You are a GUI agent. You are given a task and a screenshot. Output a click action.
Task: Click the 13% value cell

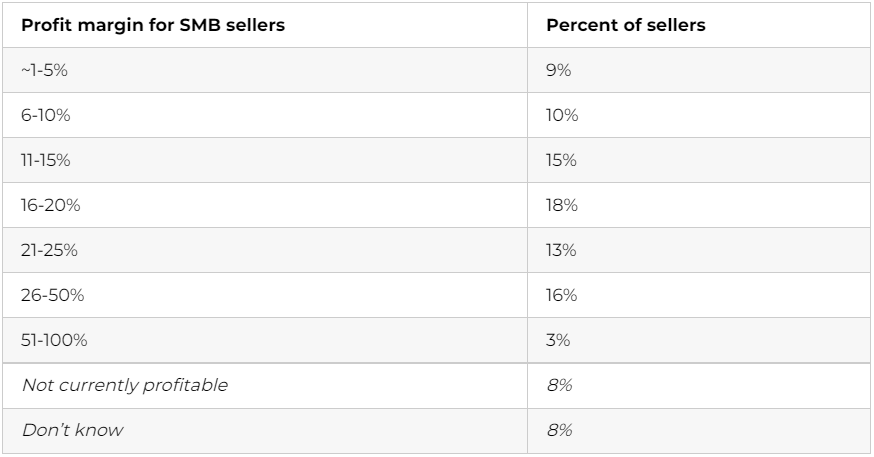(561, 251)
